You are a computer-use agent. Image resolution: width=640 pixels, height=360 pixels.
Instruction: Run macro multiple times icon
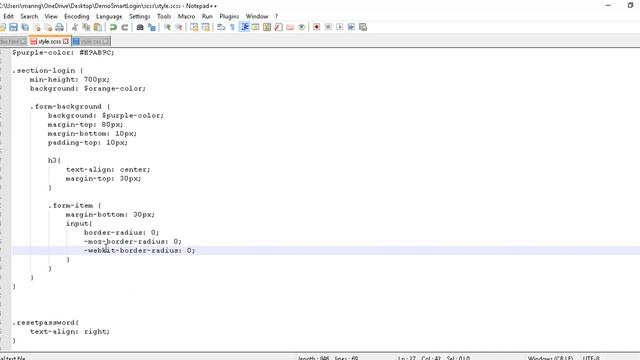(x=351, y=27)
